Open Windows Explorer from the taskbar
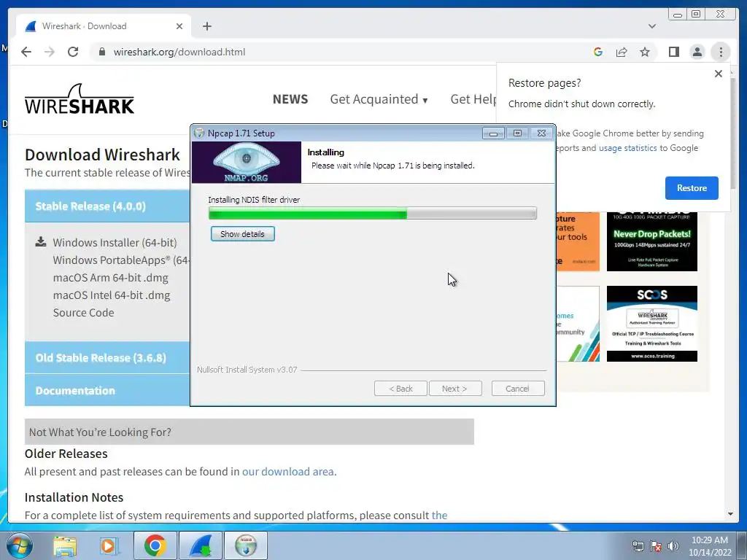Image resolution: width=747 pixels, height=560 pixels. (x=65, y=545)
